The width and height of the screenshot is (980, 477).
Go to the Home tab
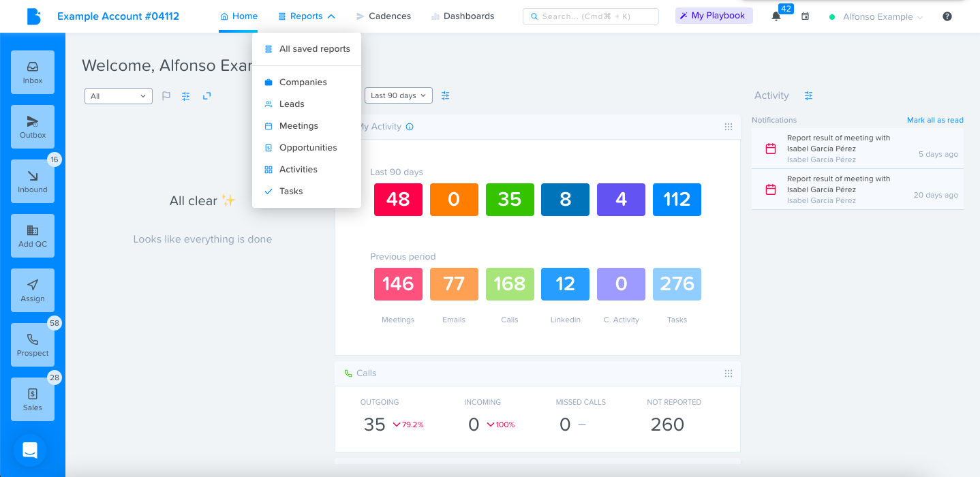pyautogui.click(x=239, y=16)
